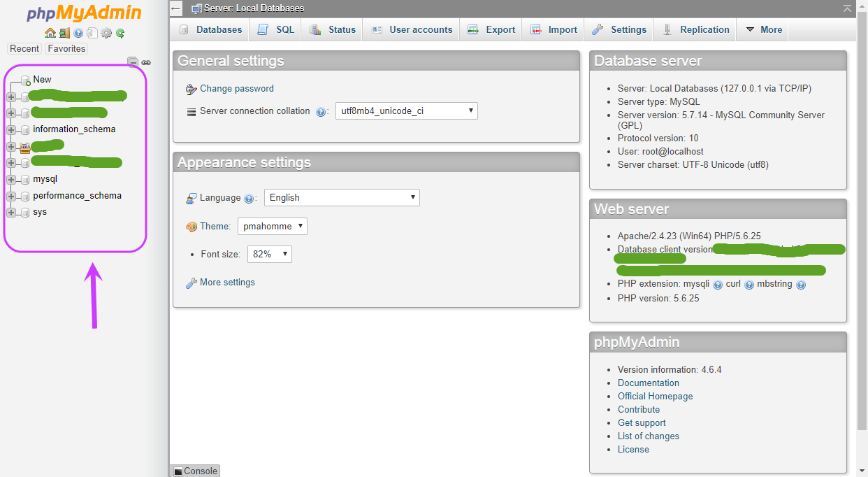Screen dimensions: 868x477
Task: Click the performance_schema database cylinder icon
Action: pos(25,197)
